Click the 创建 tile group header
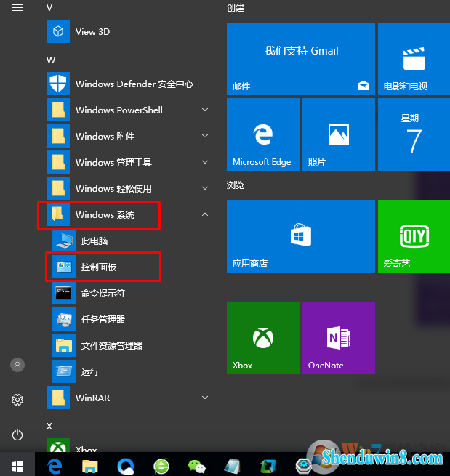The height and width of the screenshot is (476, 450). click(x=236, y=7)
